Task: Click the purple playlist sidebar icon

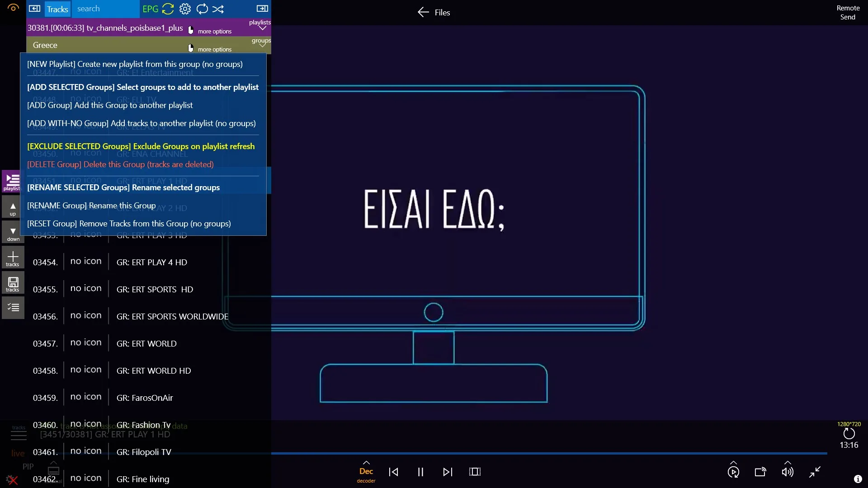Action: tap(12, 182)
